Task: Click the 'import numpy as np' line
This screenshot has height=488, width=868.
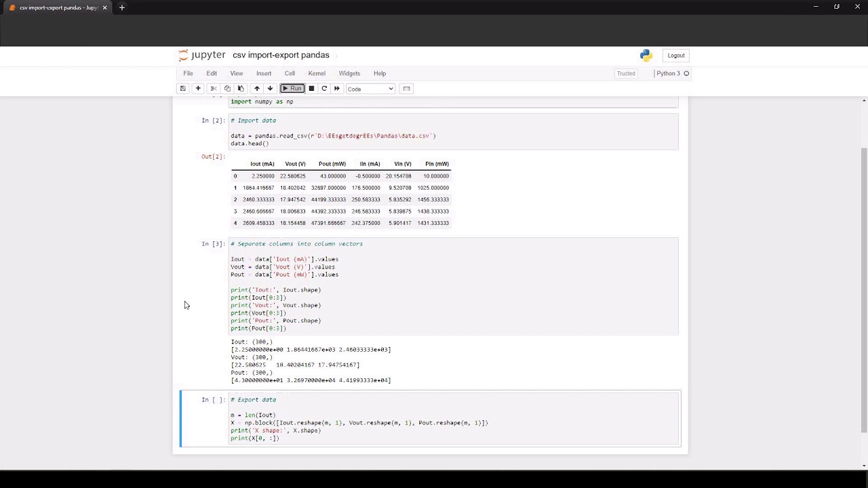Action: point(262,102)
